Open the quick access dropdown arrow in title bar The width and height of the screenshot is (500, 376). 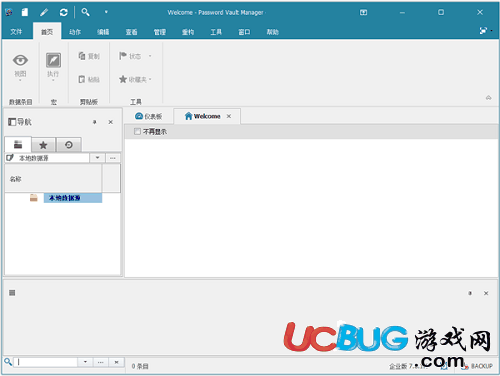106,12
